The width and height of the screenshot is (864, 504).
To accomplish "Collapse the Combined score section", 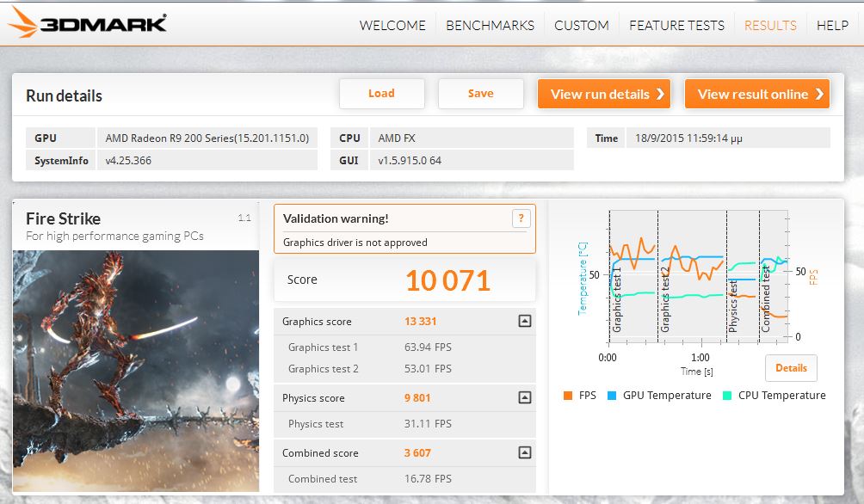I will [525, 452].
